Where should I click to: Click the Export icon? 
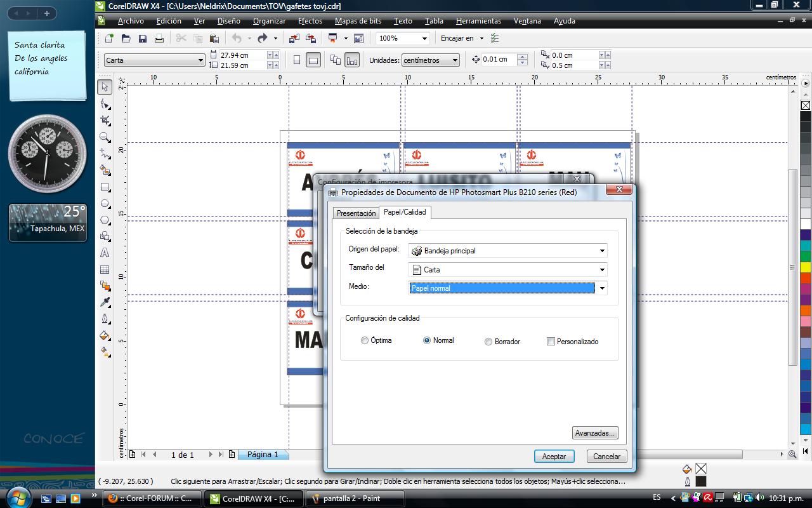click(311, 38)
